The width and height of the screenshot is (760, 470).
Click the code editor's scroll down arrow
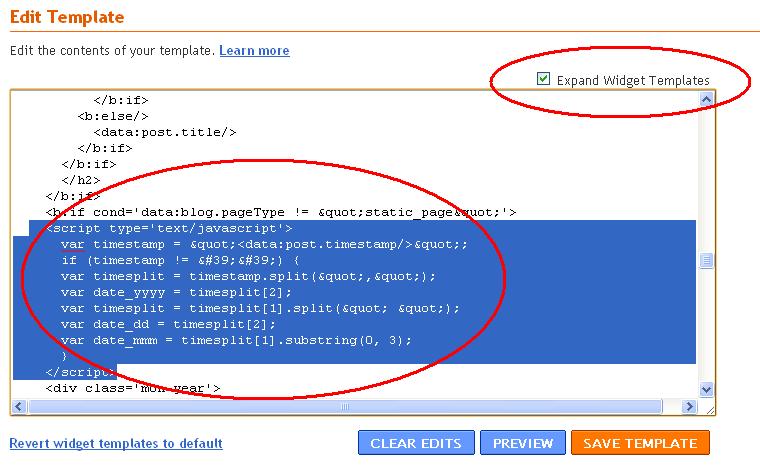[706, 389]
